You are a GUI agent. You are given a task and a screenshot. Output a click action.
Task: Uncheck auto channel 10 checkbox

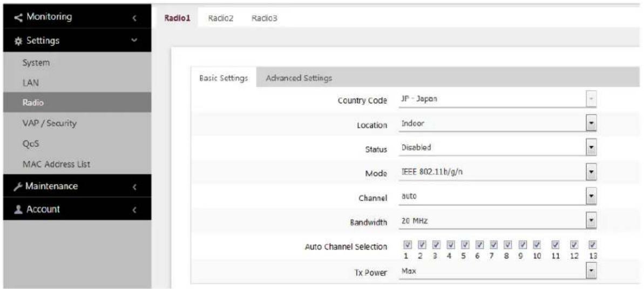(x=537, y=245)
